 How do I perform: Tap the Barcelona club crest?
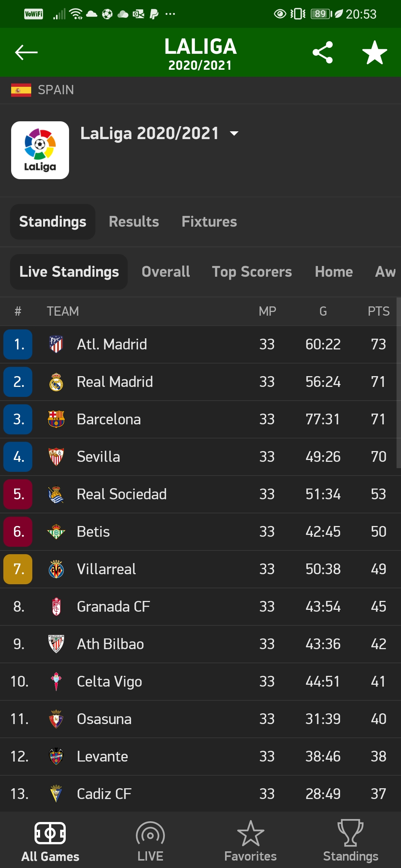[56, 419]
